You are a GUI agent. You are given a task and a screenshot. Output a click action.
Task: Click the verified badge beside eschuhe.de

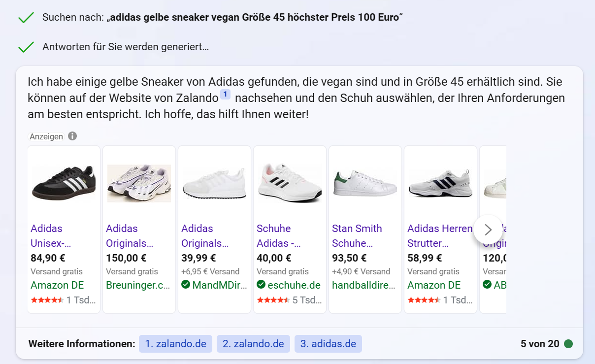click(261, 284)
